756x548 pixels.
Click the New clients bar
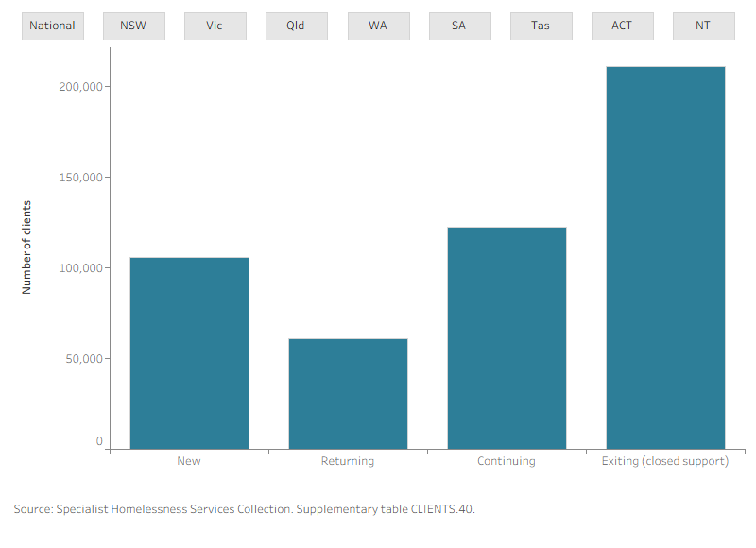190,353
